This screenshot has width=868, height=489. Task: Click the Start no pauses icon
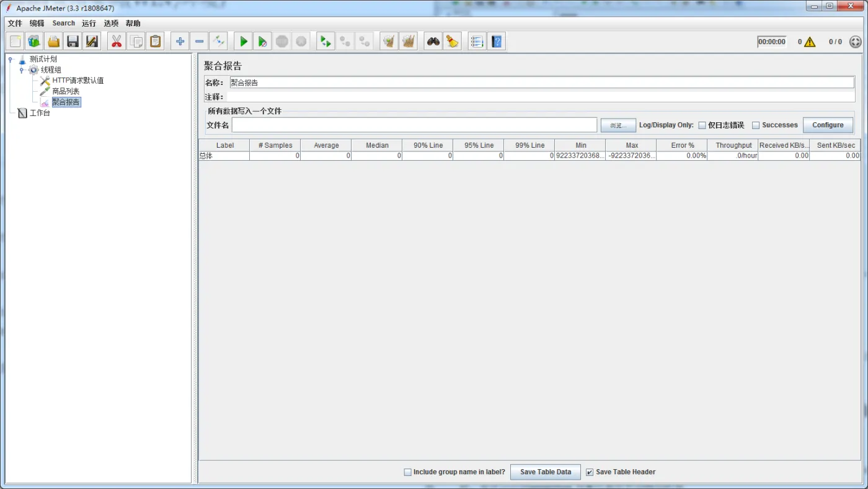pos(263,42)
